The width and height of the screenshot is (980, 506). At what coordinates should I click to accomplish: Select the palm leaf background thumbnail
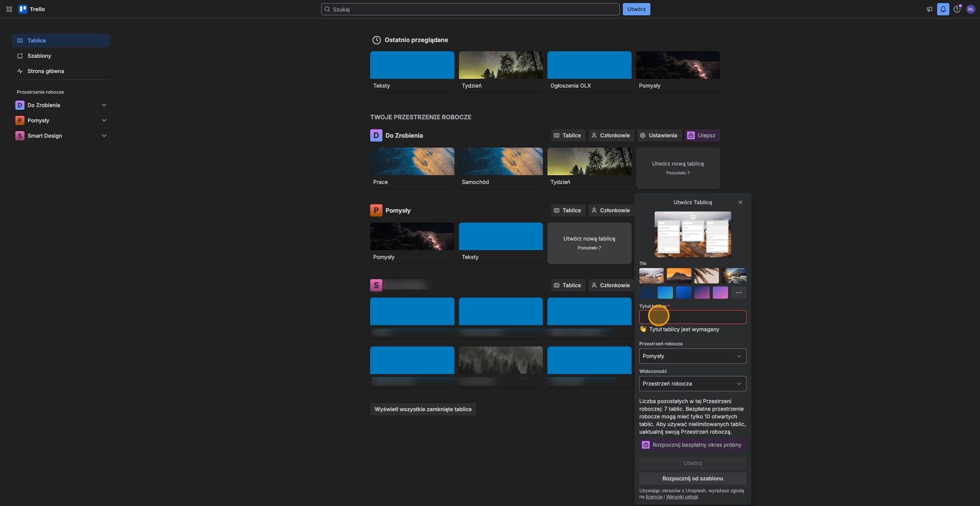707,276
